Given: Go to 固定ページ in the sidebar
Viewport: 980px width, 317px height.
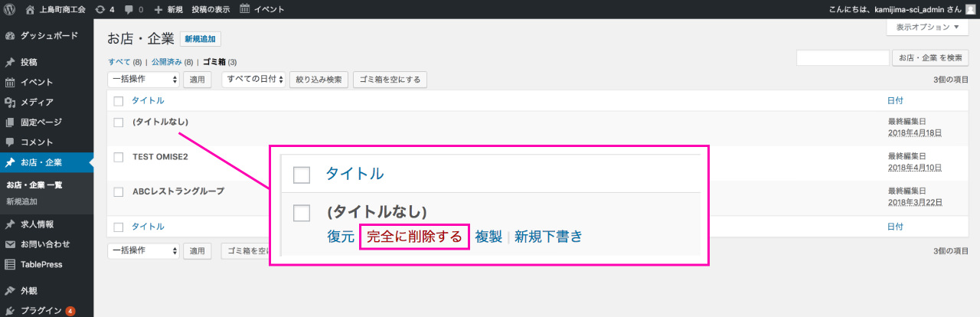Looking at the screenshot, I should 41,122.
